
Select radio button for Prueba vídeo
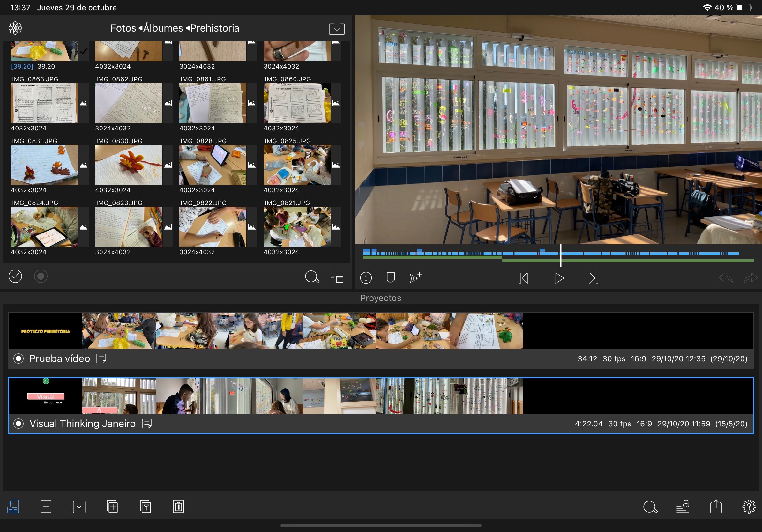point(19,358)
